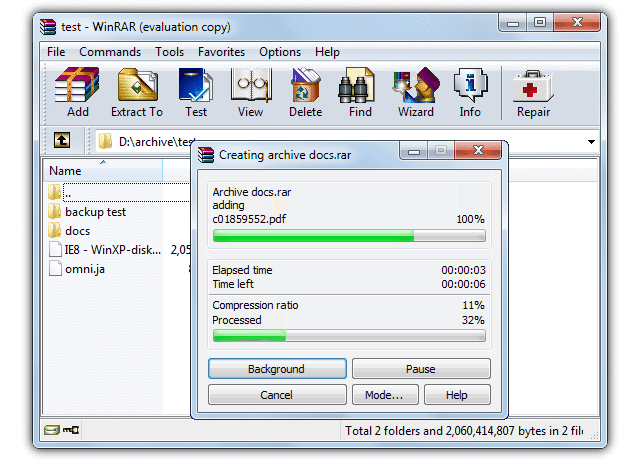The image size is (640, 460).
Task: Start the Wizard tool
Action: tap(416, 92)
